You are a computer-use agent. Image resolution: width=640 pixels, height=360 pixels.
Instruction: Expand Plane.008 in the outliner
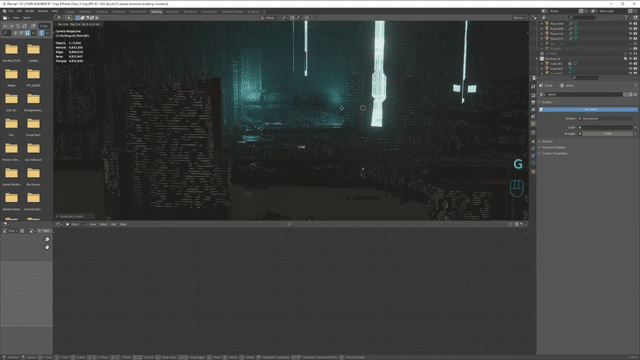click(x=542, y=24)
